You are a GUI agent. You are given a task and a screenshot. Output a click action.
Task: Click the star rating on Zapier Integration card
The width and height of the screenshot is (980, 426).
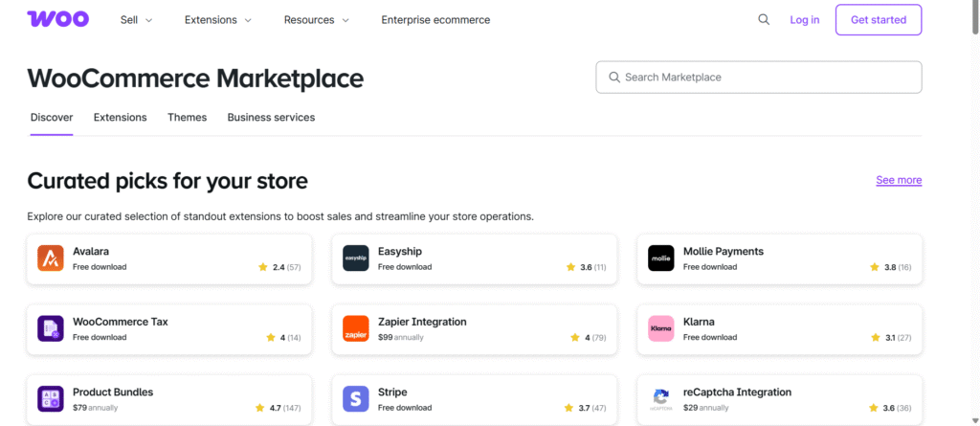[589, 338]
